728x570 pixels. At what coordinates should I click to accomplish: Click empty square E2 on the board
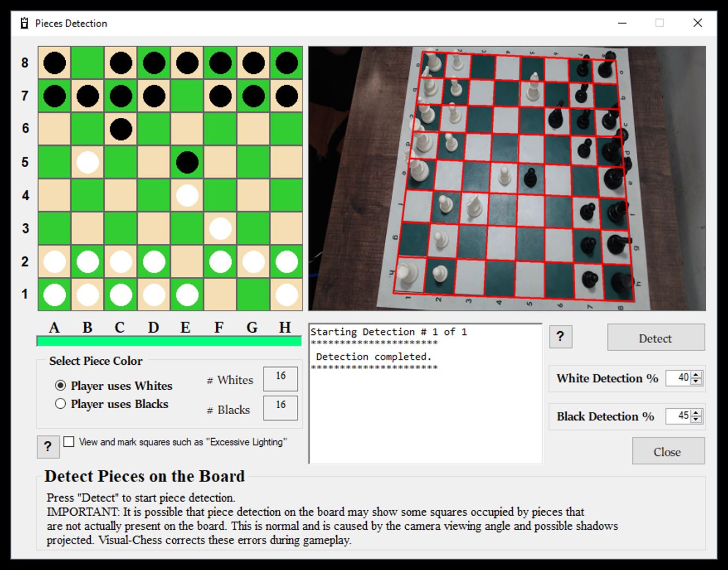(187, 262)
